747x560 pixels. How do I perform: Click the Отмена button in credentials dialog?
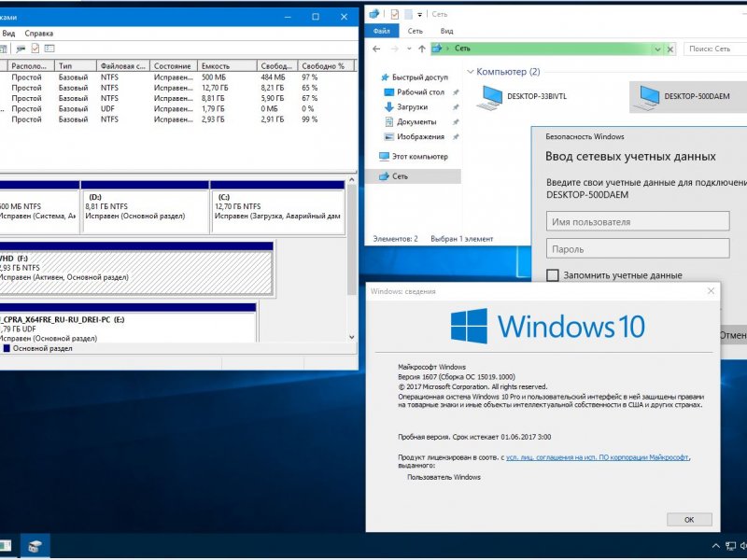click(x=733, y=335)
